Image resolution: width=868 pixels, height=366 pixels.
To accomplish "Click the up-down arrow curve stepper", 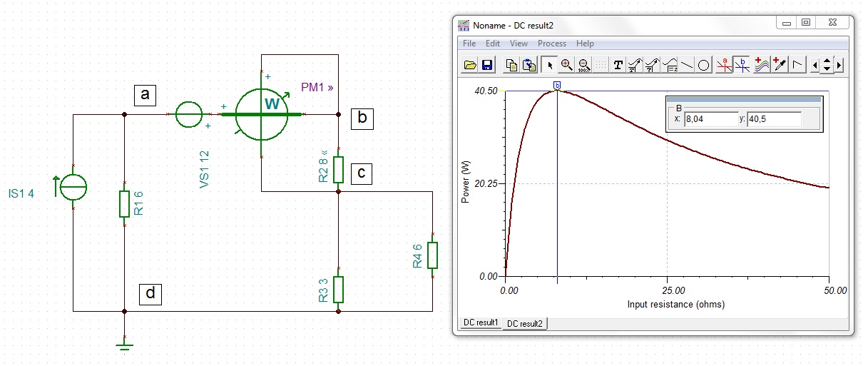I will 827,65.
